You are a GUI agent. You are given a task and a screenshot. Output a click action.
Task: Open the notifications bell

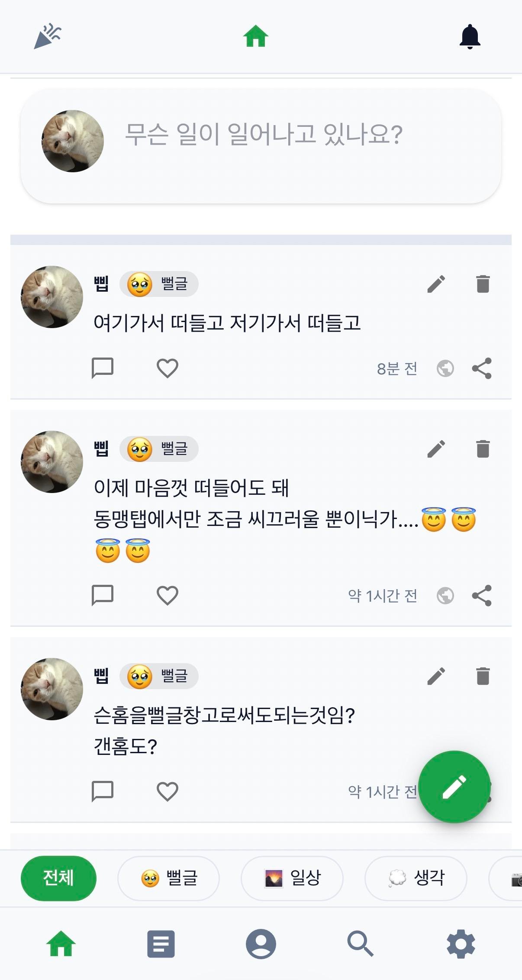pos(470,36)
